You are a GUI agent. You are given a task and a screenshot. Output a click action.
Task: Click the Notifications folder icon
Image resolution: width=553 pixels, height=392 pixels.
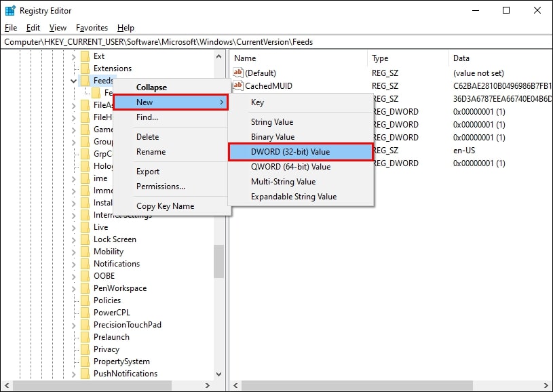pos(85,264)
